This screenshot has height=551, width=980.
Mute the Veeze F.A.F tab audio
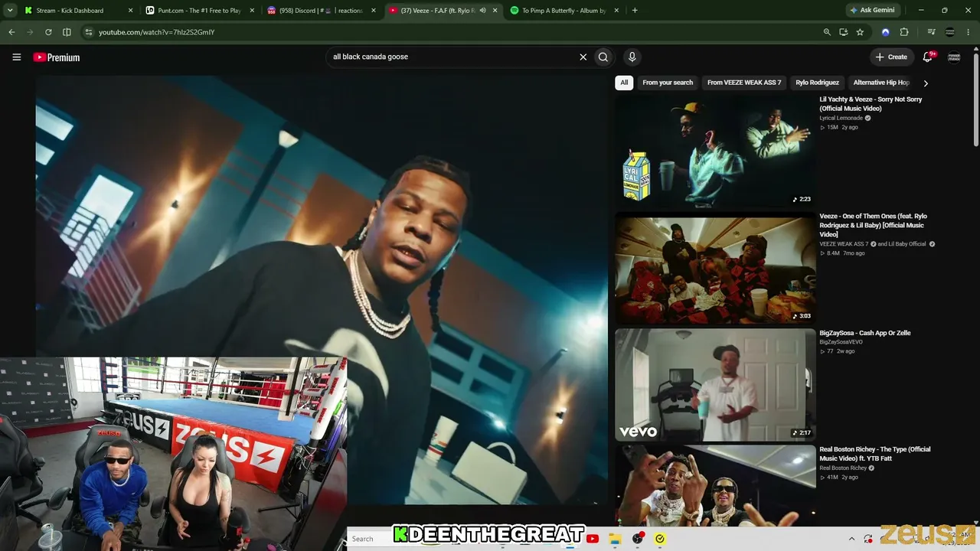point(482,11)
